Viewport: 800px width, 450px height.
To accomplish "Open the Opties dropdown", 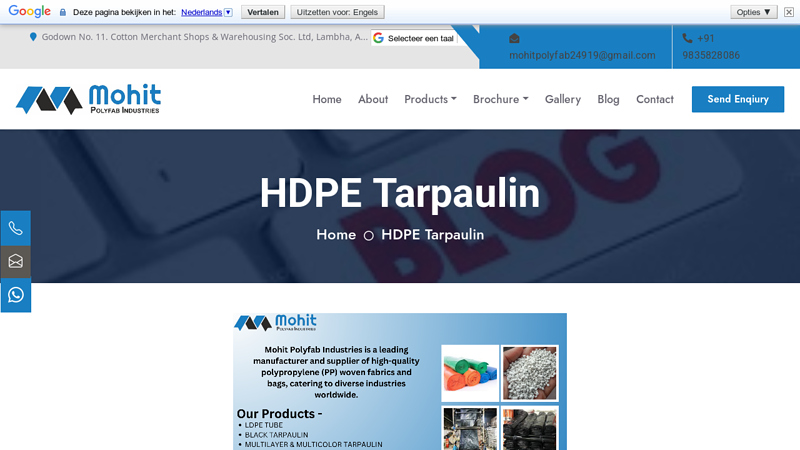I will (x=754, y=12).
